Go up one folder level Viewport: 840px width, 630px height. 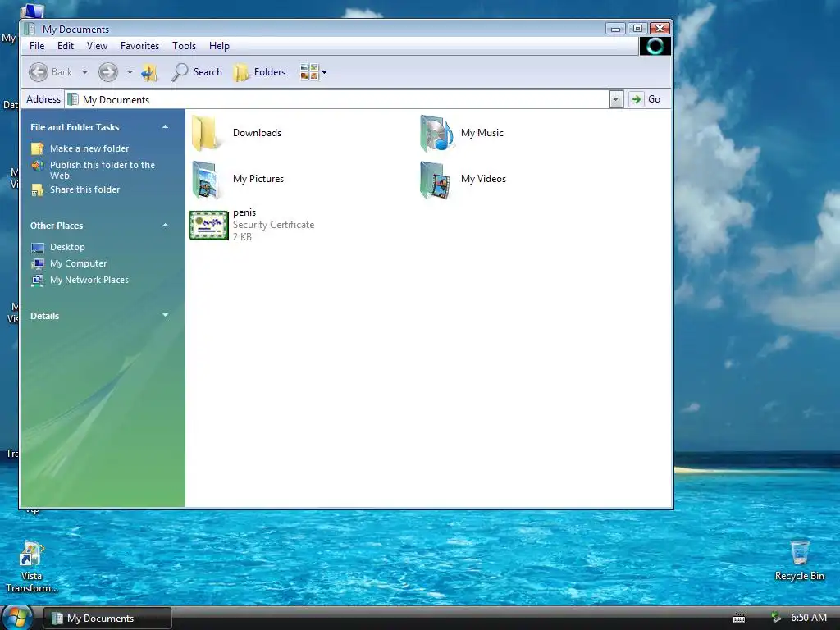click(149, 72)
